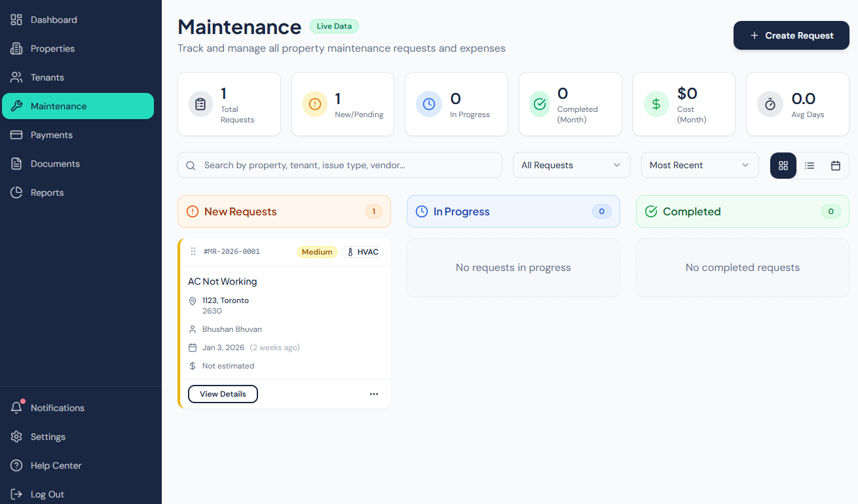Viewport: 858px width, 504px height.
Task: Switch to list view of requests
Action: point(809,165)
